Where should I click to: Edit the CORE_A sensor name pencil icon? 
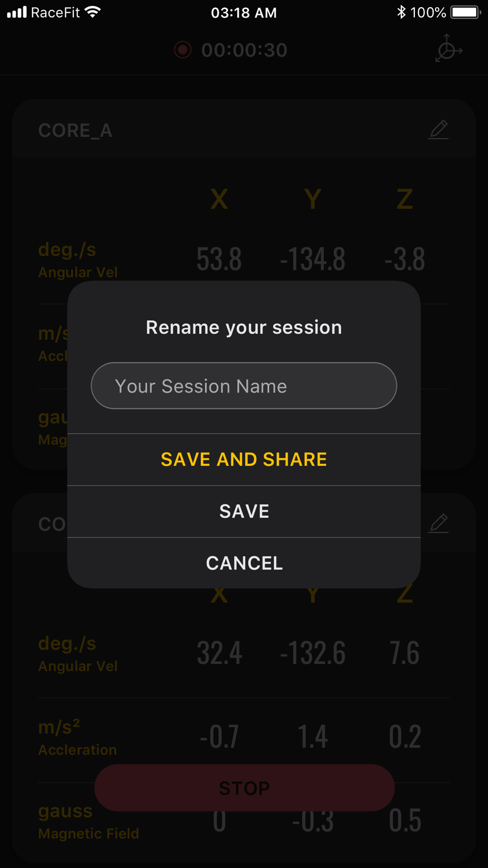[x=438, y=130]
